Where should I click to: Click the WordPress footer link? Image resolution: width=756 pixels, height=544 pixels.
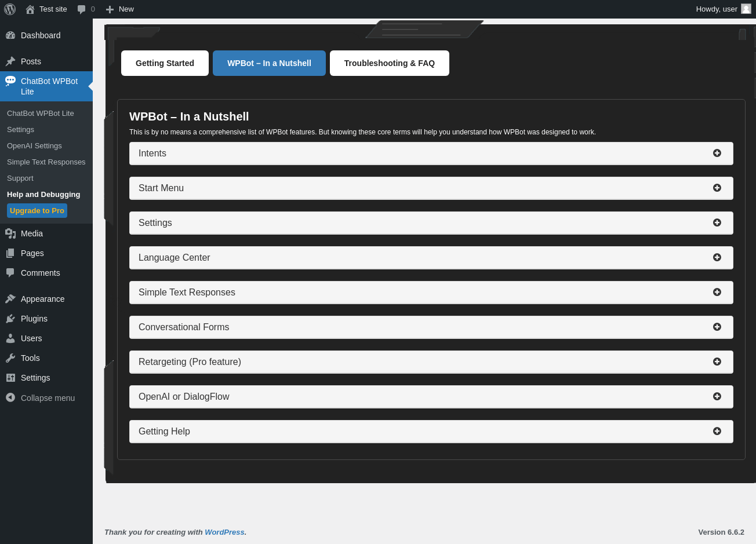(x=224, y=532)
